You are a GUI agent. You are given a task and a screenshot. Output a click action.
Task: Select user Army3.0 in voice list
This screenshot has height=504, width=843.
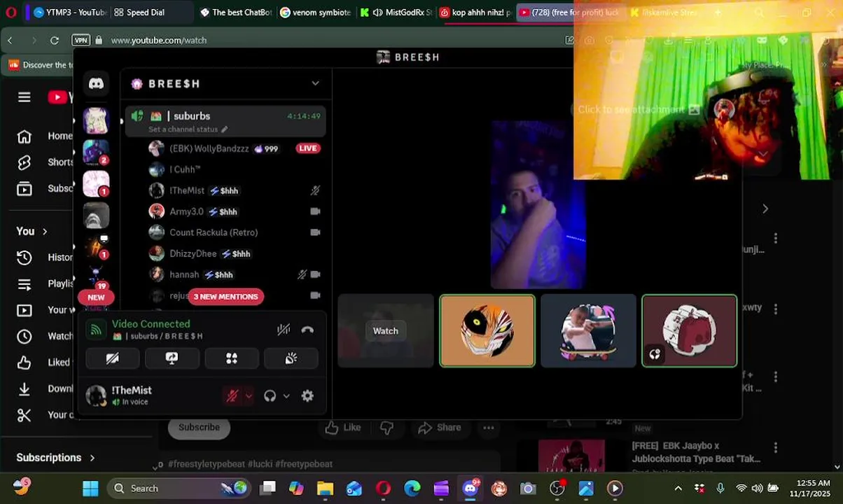[x=186, y=211]
